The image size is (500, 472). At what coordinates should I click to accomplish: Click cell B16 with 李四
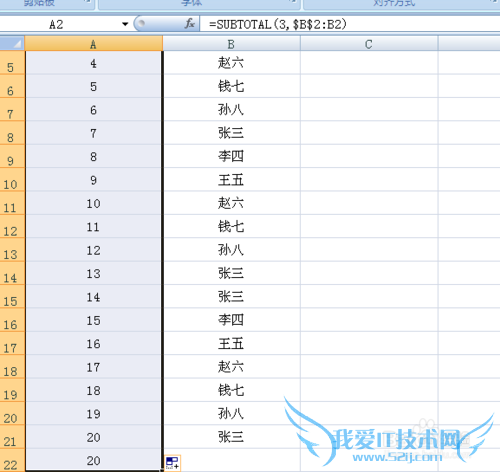[x=232, y=320]
